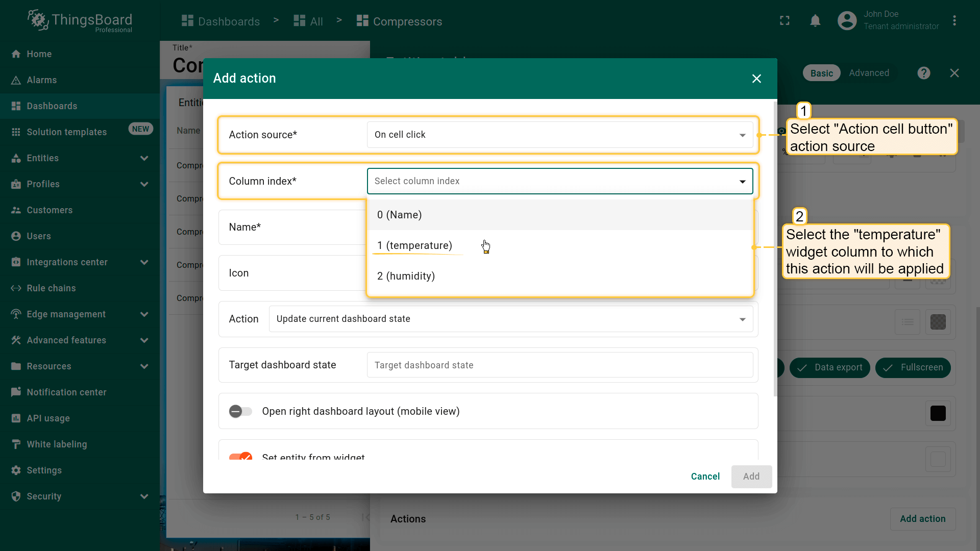Click the Alarms icon in sidebar
The image size is (980, 551).
point(16,80)
